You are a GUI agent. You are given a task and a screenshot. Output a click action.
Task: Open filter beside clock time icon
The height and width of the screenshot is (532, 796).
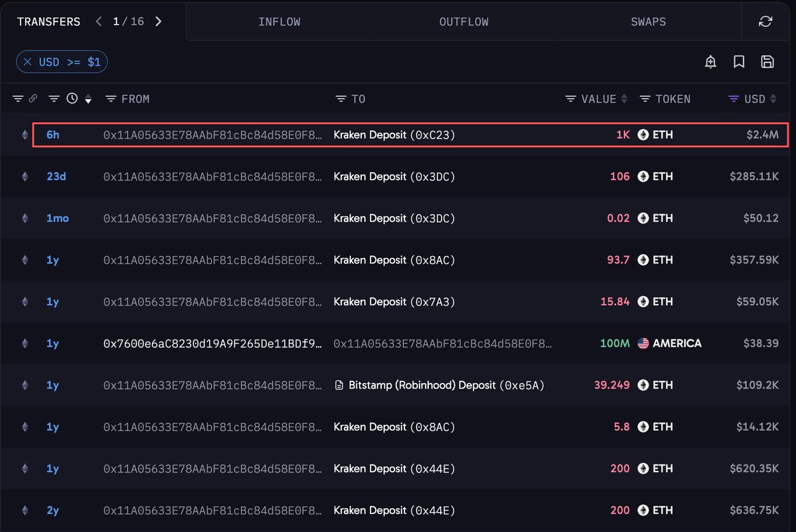tap(54, 99)
